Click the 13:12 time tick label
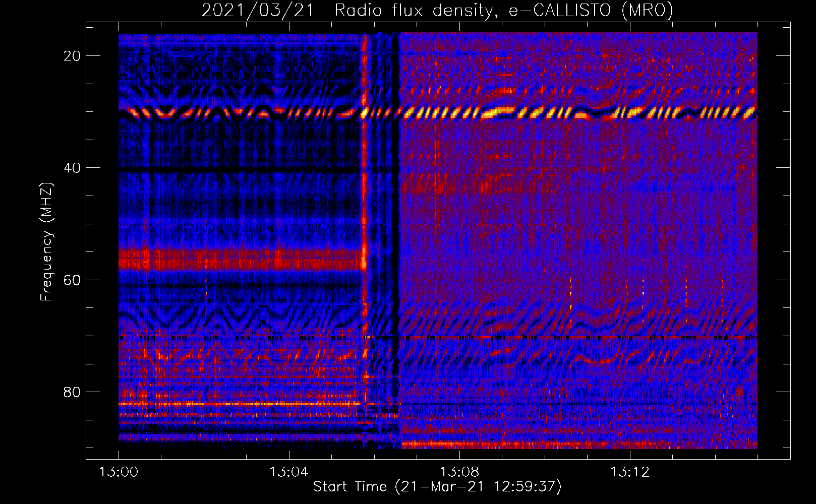Viewport: 816px width, 504px height. pos(630,472)
